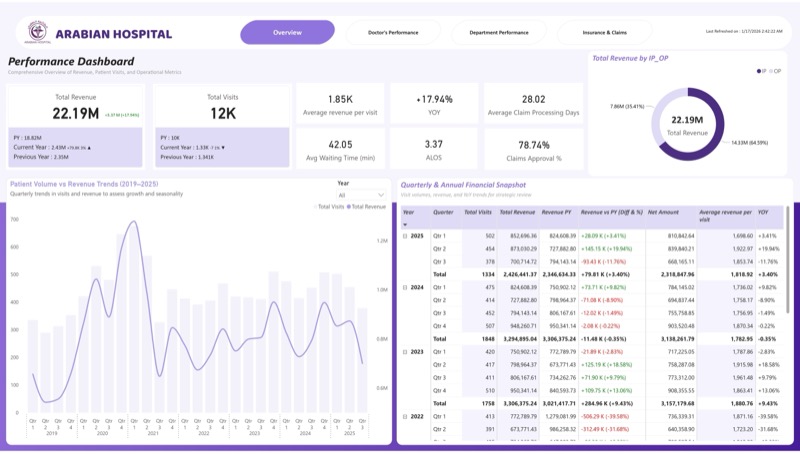Click the Revenue vs PY (Diff & %) header
This screenshot has height=454, width=800.
[612, 212]
